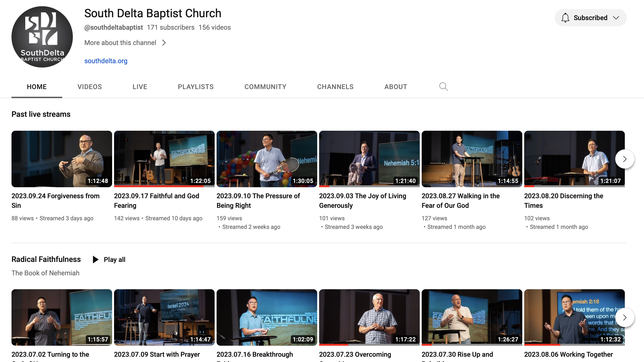Click the notification bell icon
Image resolution: width=644 pixels, height=362 pixels.
565,18
